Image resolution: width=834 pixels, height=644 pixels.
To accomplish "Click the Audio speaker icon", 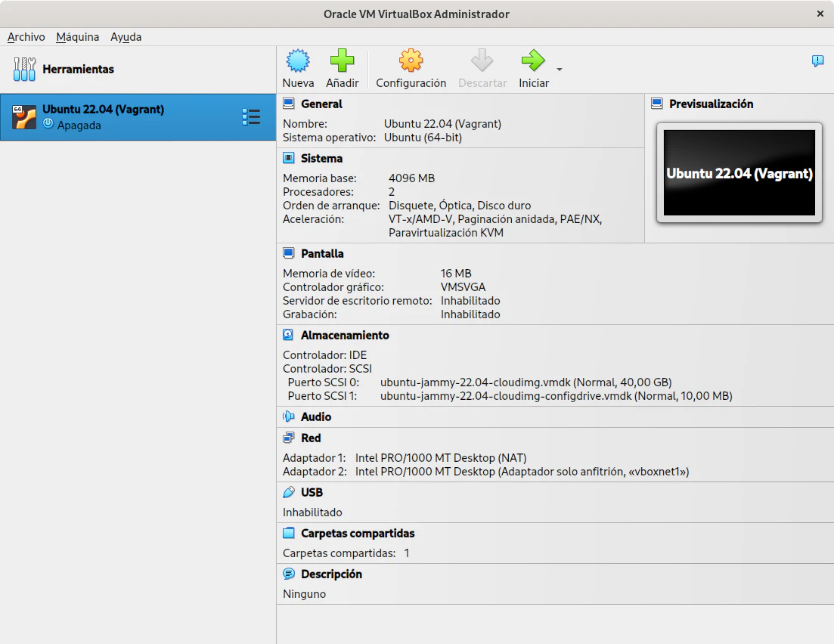I will (288, 416).
